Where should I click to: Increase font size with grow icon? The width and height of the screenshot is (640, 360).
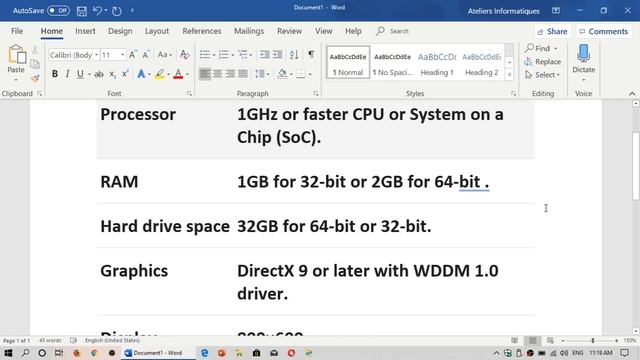tap(132, 55)
